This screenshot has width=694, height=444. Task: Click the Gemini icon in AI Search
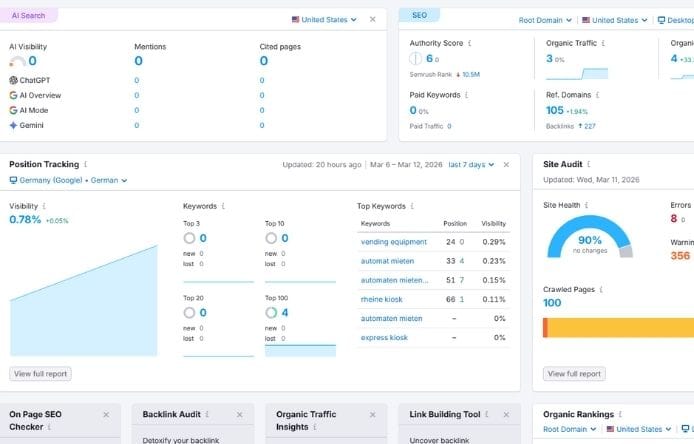(13, 126)
